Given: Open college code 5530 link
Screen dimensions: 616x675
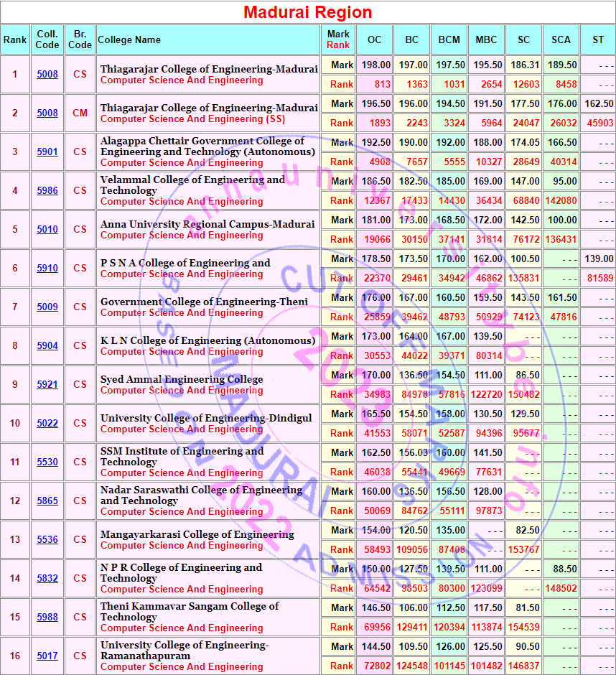Looking at the screenshot, I should 47,462.
